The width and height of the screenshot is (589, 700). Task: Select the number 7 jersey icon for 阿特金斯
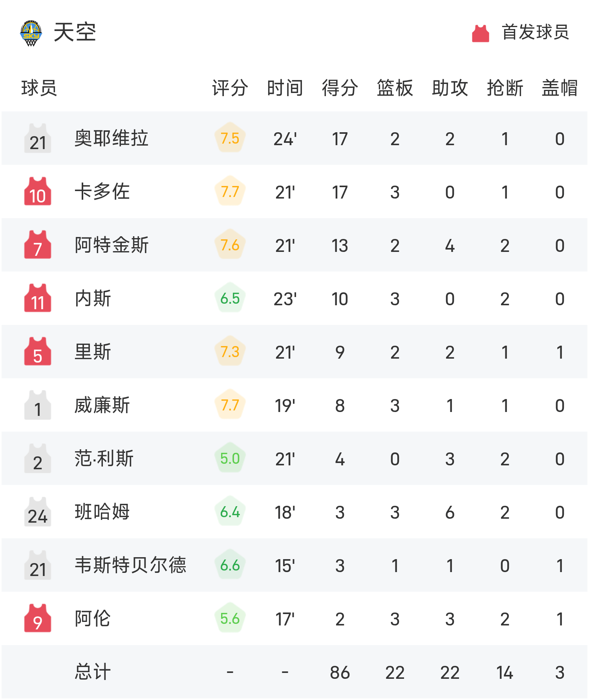[38, 244]
